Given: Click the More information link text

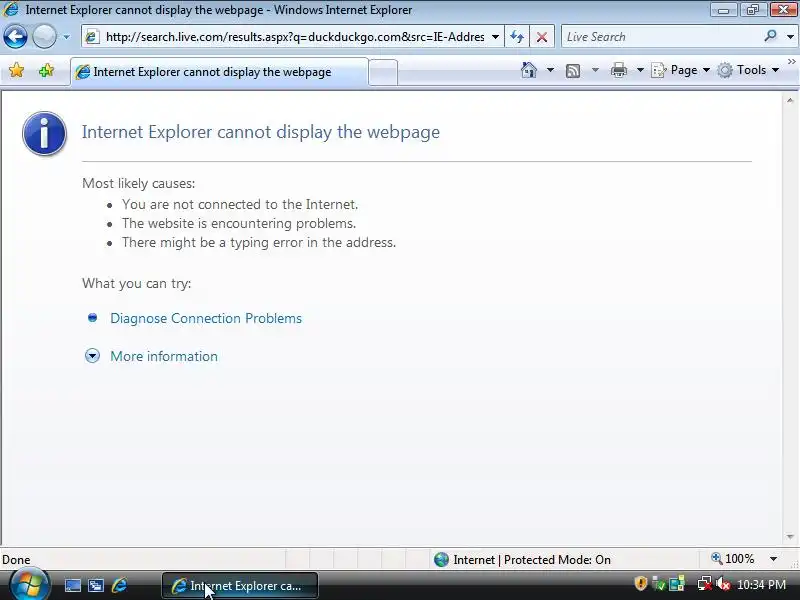Looking at the screenshot, I should (x=164, y=356).
